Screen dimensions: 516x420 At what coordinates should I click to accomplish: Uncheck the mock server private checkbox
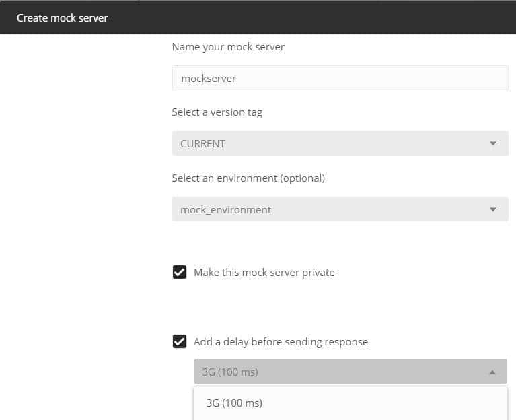pyautogui.click(x=180, y=272)
